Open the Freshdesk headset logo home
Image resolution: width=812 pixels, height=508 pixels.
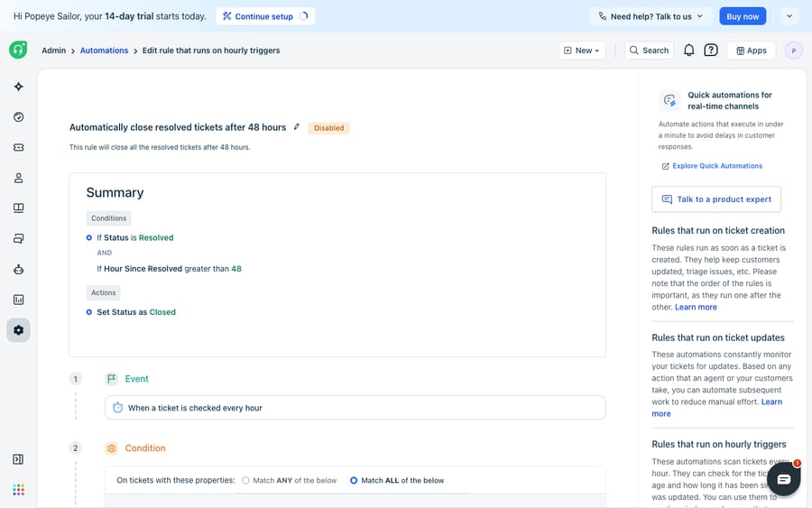(18, 50)
